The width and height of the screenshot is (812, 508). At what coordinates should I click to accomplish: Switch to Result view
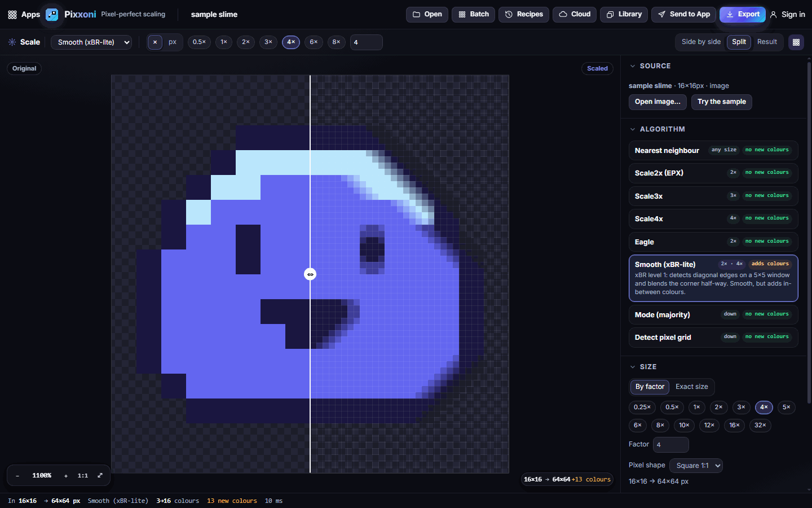point(767,42)
